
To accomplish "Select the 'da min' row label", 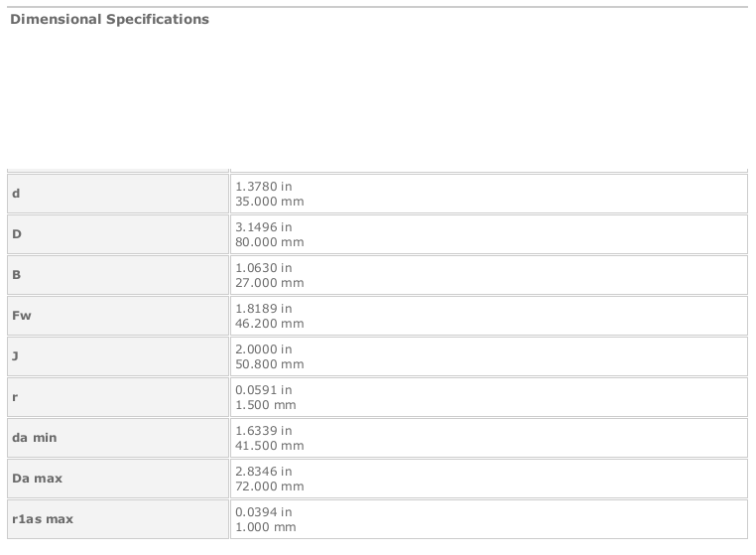I will 35,438.
